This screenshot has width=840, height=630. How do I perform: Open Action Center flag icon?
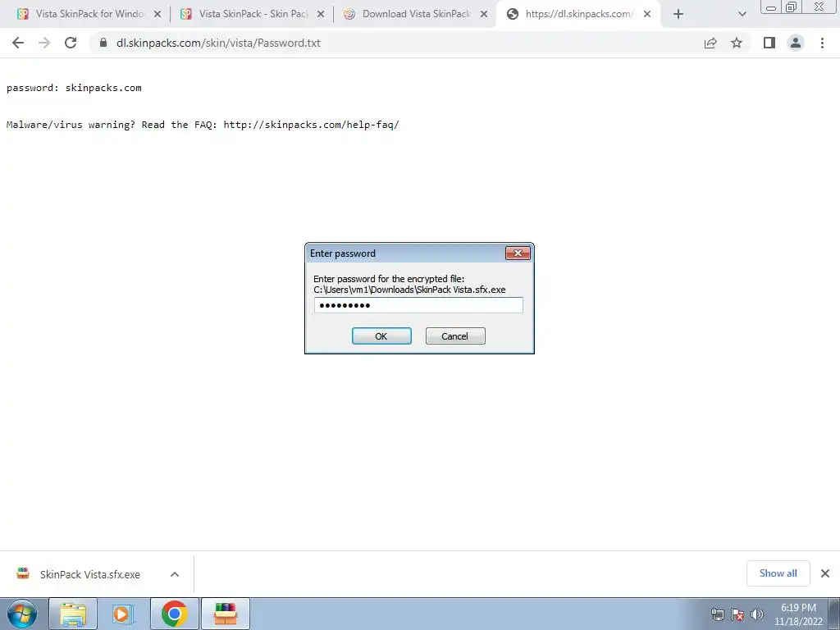(x=737, y=614)
